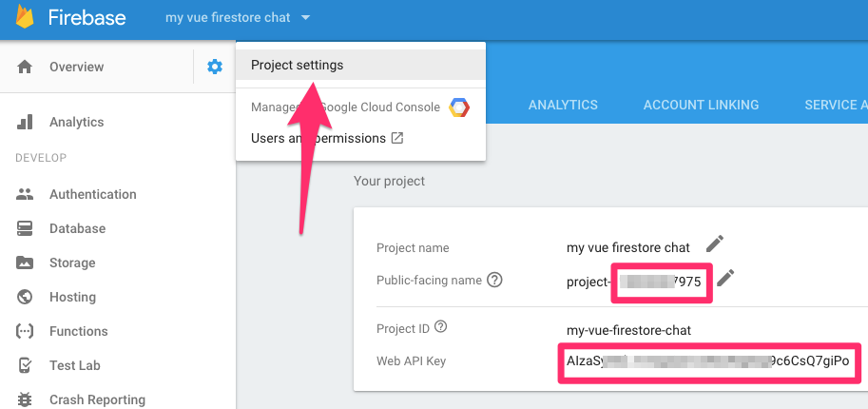Switch to the Account Linking tab
This screenshot has width=868, height=409.
pyautogui.click(x=701, y=105)
